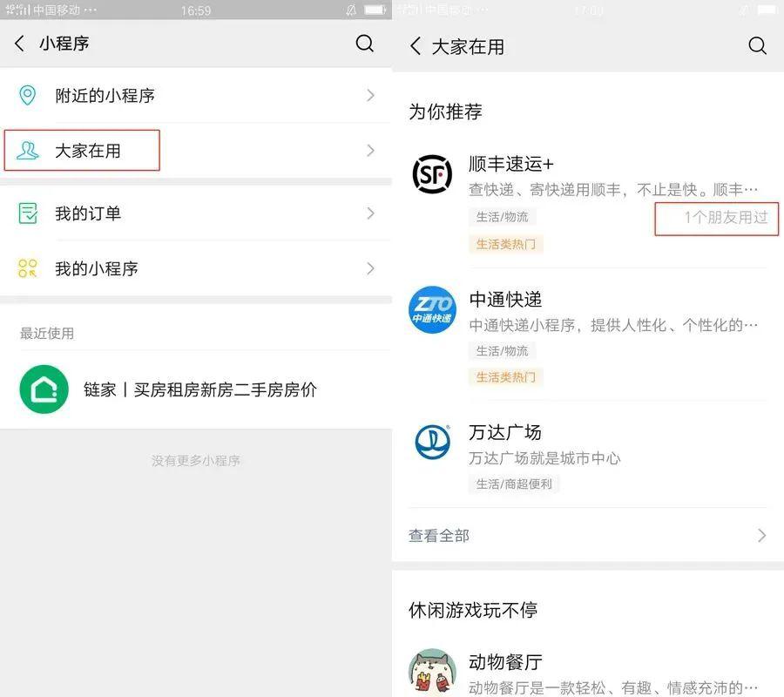Tap the 动物餐厅是一款轻松 description text
This screenshot has width=784, height=697.
click(613, 687)
